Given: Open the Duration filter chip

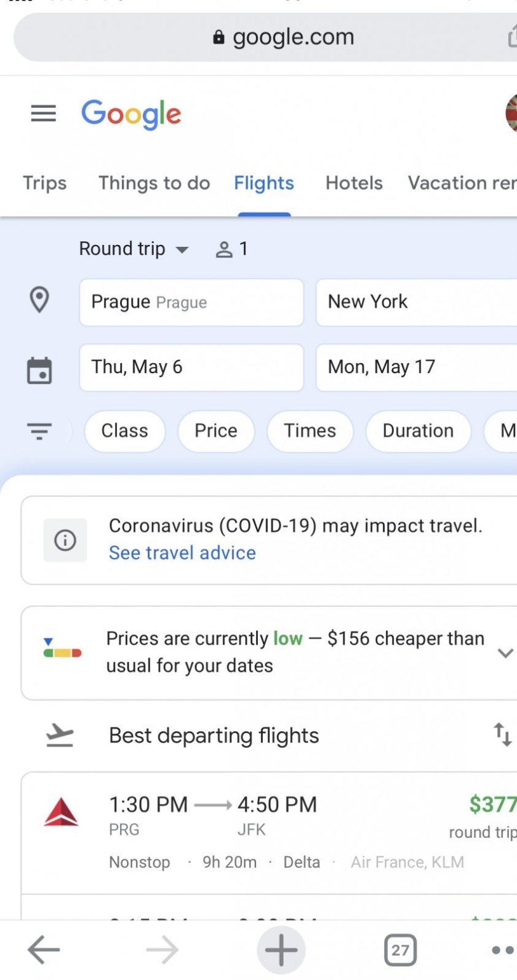Looking at the screenshot, I should point(418,431).
